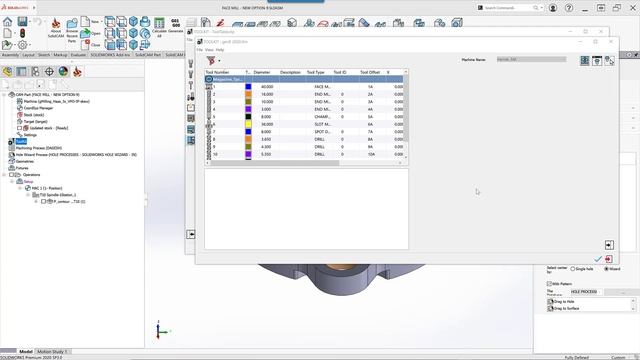Click Browse Recent Parts icon
The width and height of the screenshot is (640, 360).
(x=72, y=29)
